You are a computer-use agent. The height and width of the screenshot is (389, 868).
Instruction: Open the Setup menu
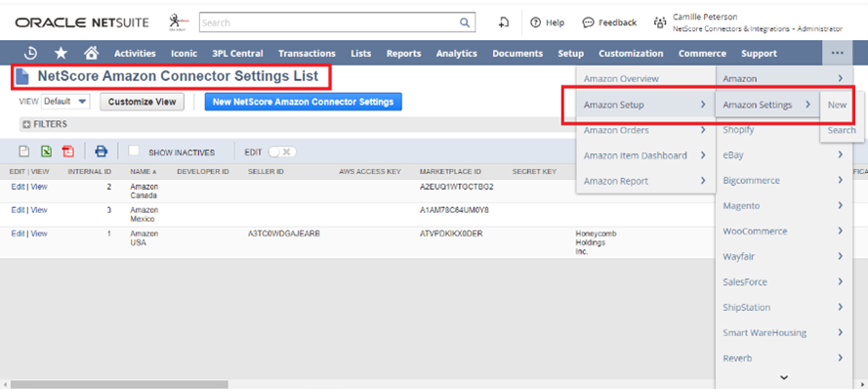click(x=571, y=53)
